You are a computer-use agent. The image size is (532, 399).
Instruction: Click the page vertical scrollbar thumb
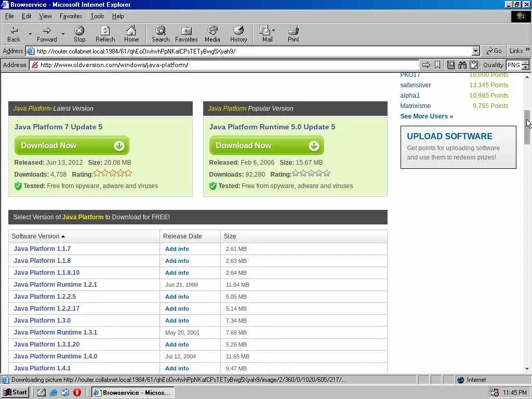(x=527, y=127)
